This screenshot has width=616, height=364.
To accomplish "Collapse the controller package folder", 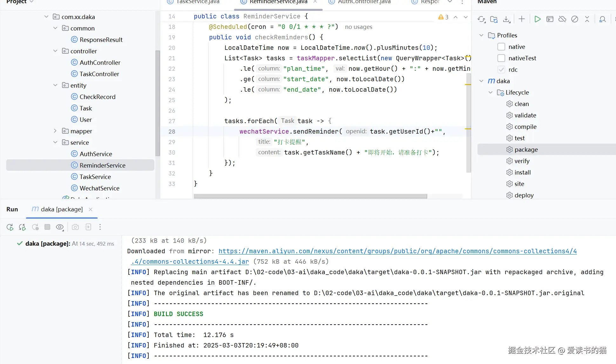I will [55, 51].
